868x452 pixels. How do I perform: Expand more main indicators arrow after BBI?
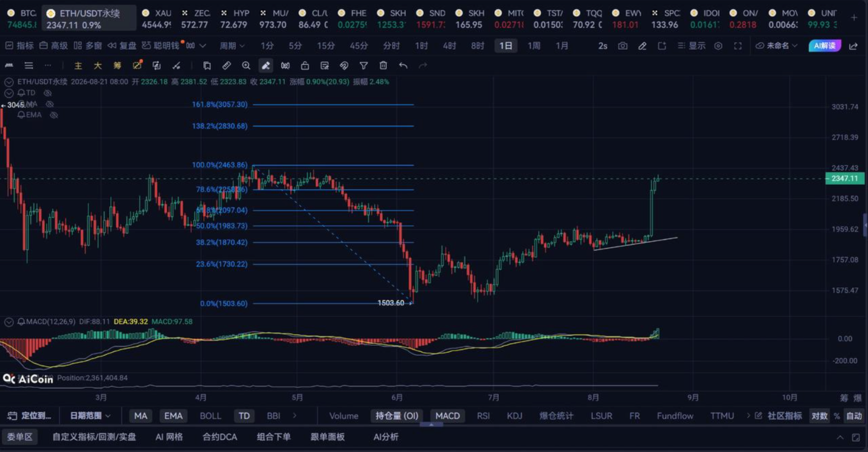tap(294, 416)
